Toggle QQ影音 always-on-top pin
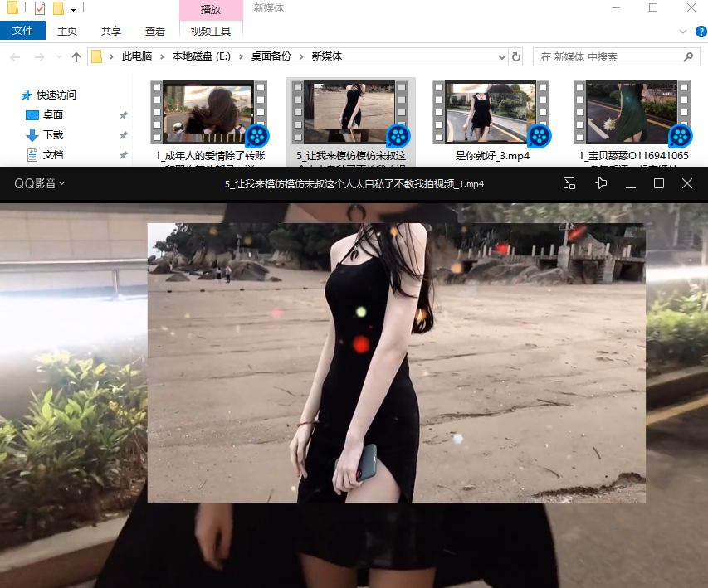Screen dimensions: 708x588 pos(601,183)
